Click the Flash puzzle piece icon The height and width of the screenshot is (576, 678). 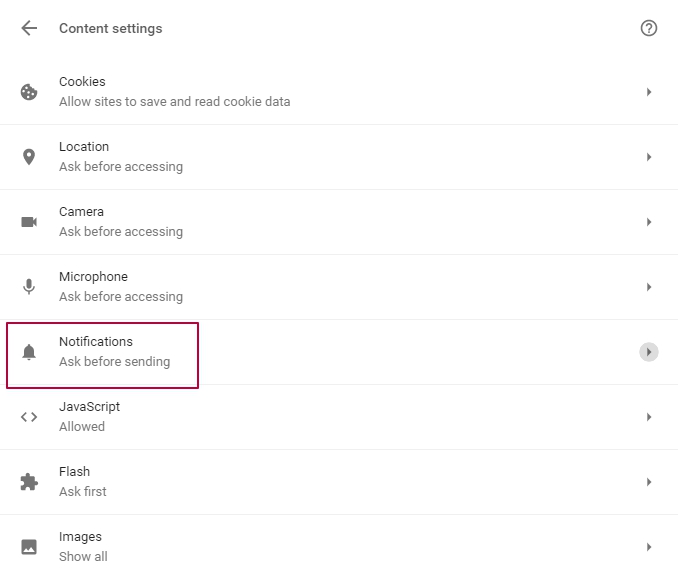coord(29,482)
